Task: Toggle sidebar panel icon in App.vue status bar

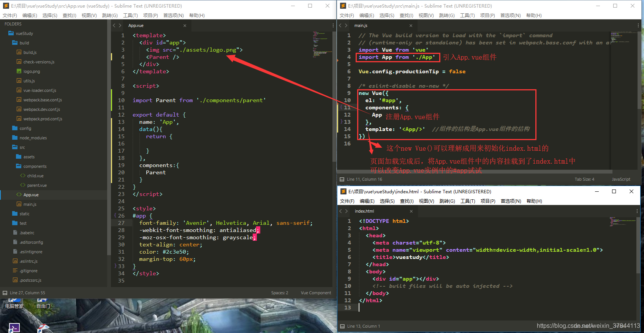Action: [x=5, y=293]
